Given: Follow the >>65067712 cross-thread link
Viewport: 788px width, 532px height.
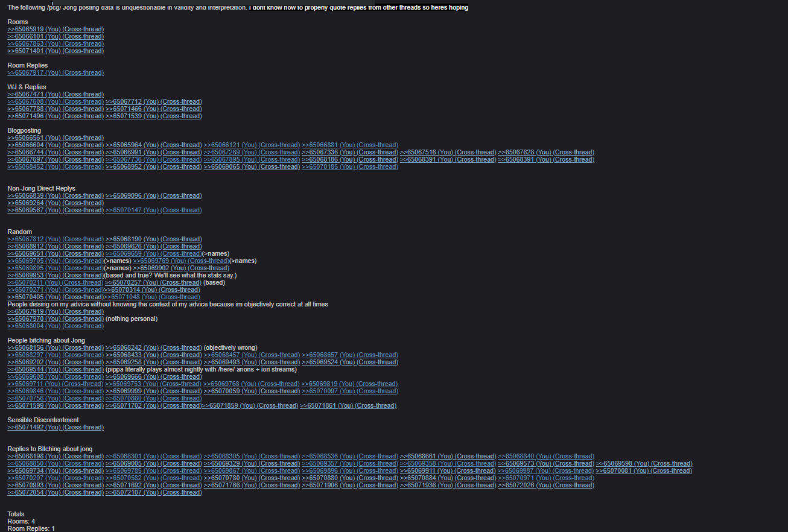Looking at the screenshot, I should [154, 101].
